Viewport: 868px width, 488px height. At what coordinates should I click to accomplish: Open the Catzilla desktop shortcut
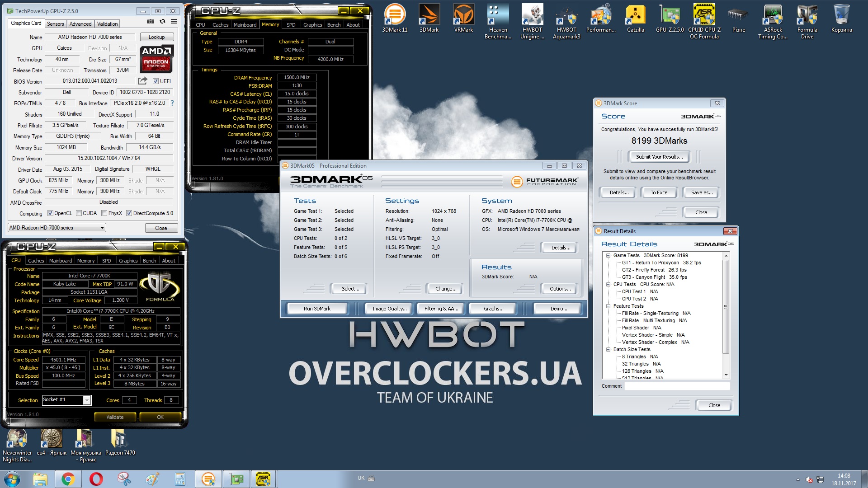pos(635,19)
